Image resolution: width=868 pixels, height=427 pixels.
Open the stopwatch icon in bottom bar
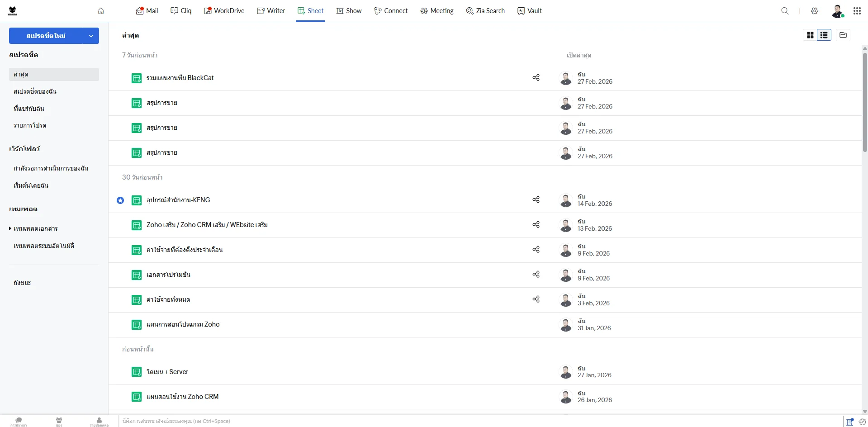tap(862, 422)
